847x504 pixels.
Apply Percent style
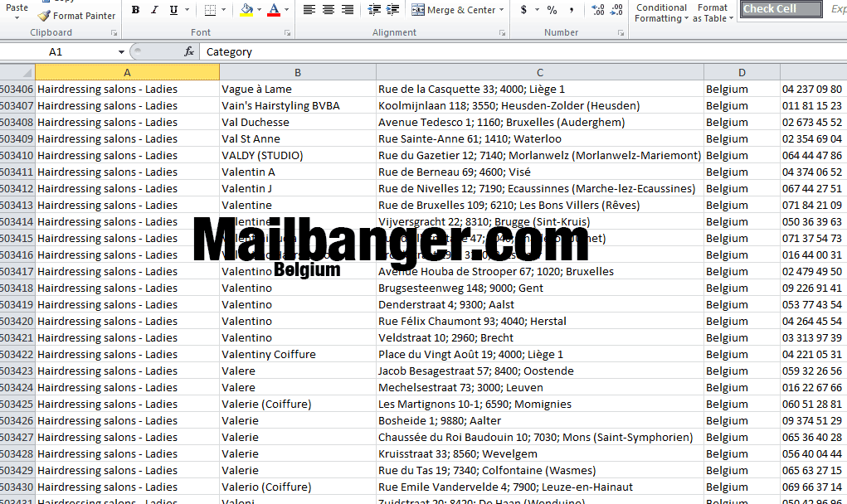coord(552,10)
